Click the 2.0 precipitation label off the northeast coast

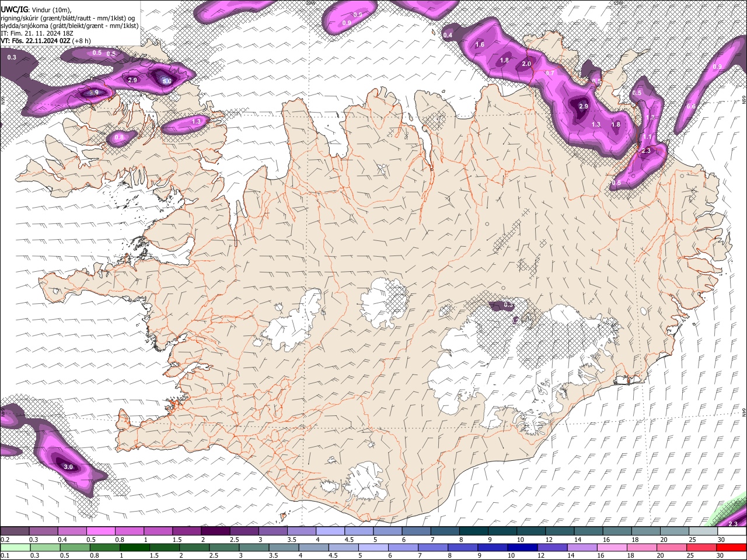tap(526, 64)
